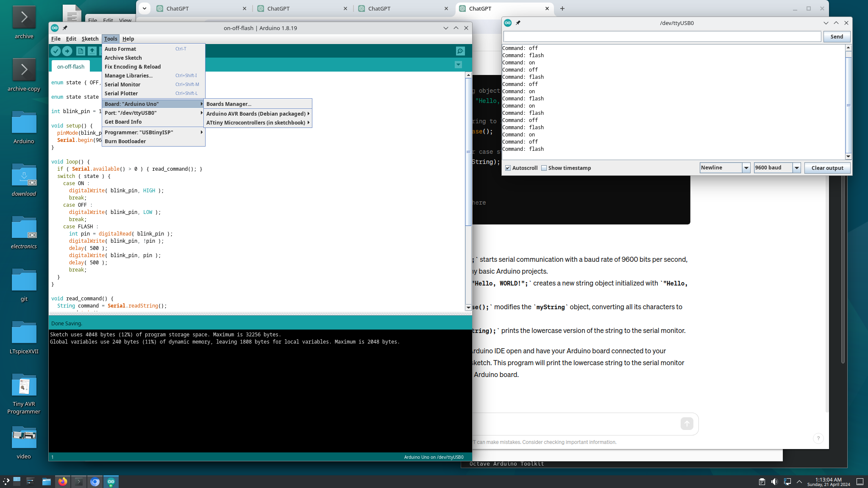Click the Chromium icon in taskbar
The image size is (868, 488).
(95, 482)
